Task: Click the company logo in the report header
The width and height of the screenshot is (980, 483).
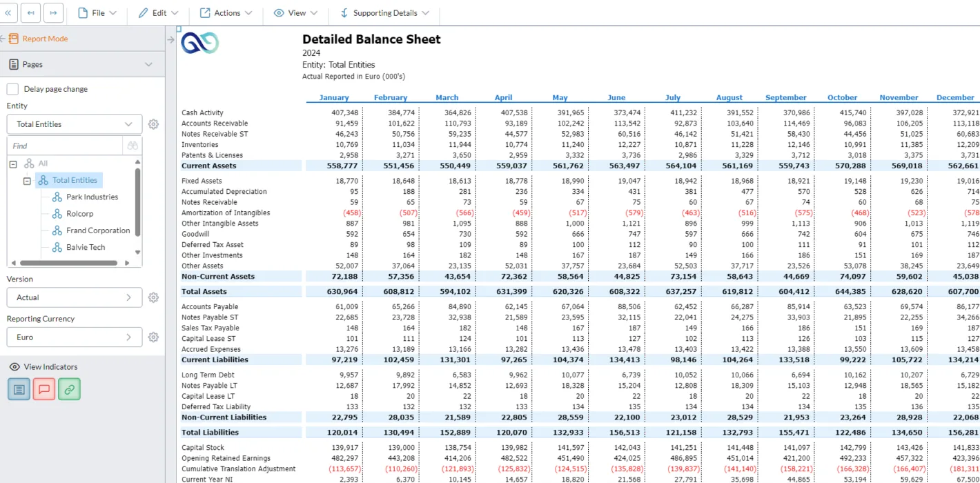Action: click(199, 43)
